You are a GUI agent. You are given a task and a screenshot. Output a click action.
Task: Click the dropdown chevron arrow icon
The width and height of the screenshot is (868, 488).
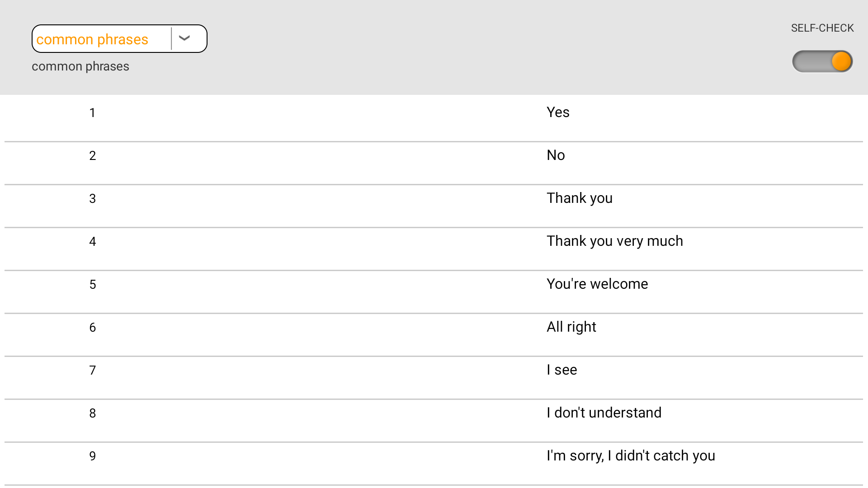[x=184, y=38]
